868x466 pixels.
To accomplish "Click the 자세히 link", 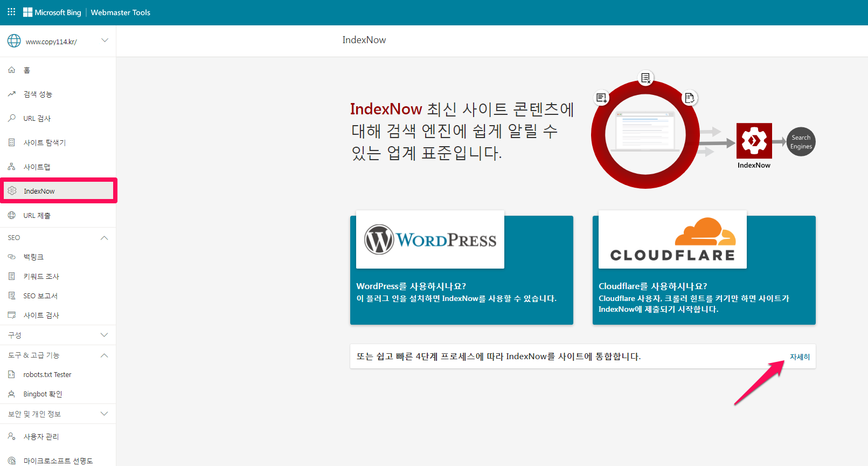I will [800, 357].
